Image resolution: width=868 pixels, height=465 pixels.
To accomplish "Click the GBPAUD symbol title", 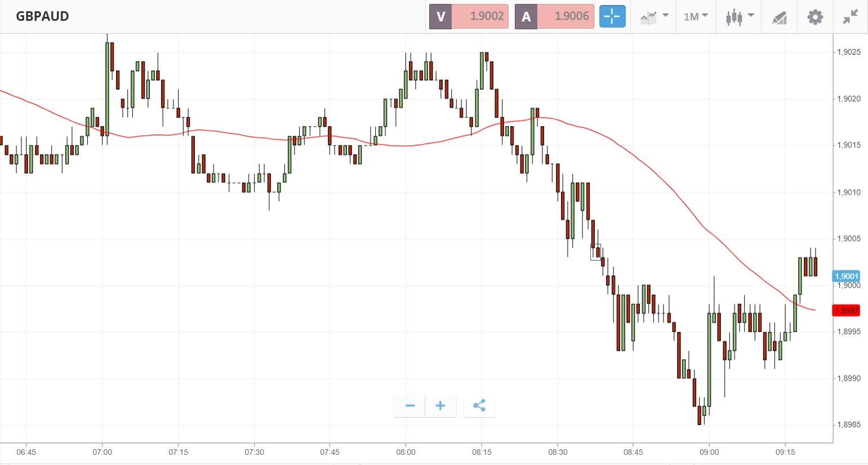I will [x=42, y=16].
